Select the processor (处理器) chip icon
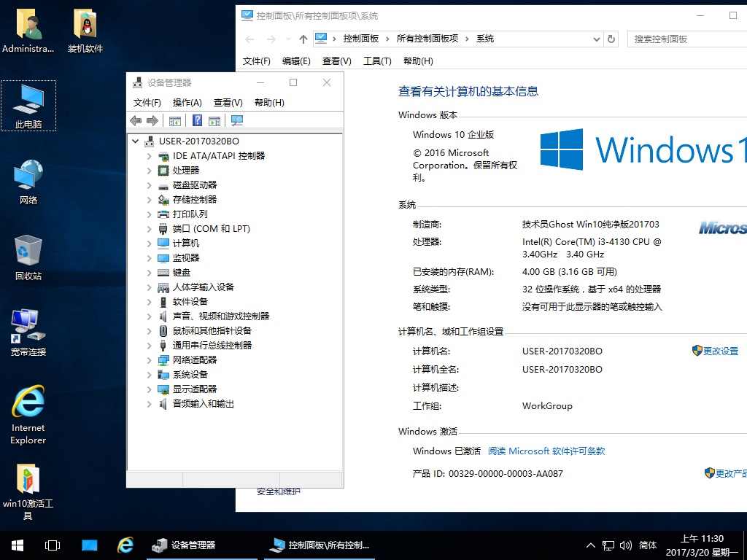This screenshot has width=747, height=560. pos(163,171)
